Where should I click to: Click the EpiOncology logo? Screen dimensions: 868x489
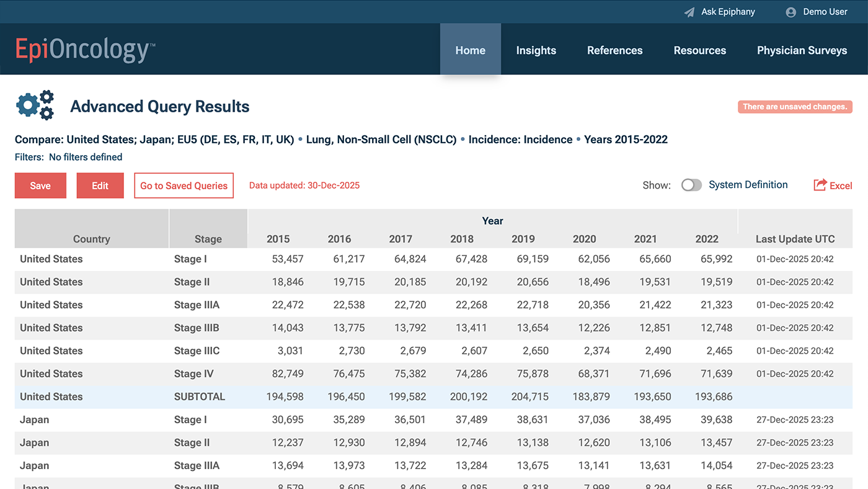85,50
